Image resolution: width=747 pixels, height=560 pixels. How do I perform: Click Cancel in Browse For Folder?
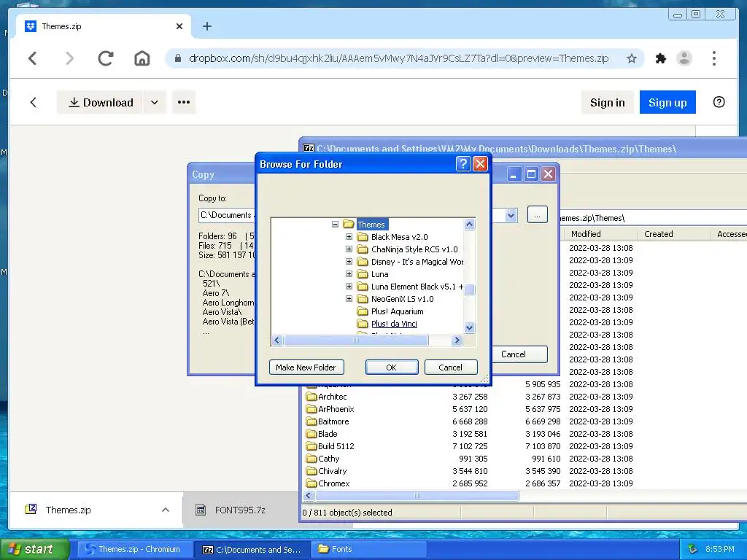(450, 367)
